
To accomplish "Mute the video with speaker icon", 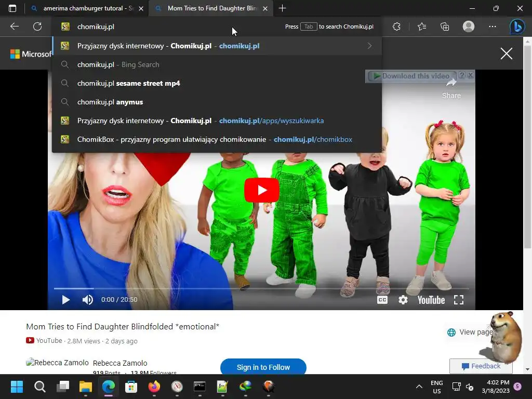I will click(87, 300).
